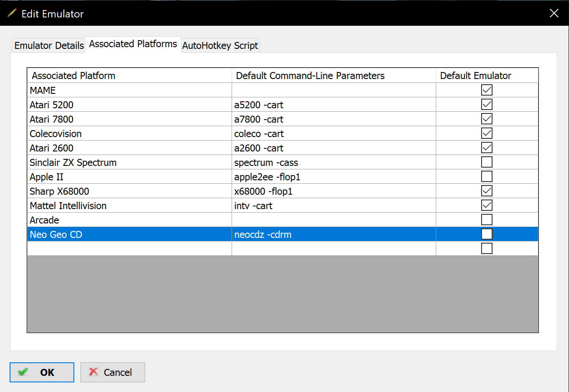
Task: Select the Apple II platform cell
Action: tap(129, 176)
